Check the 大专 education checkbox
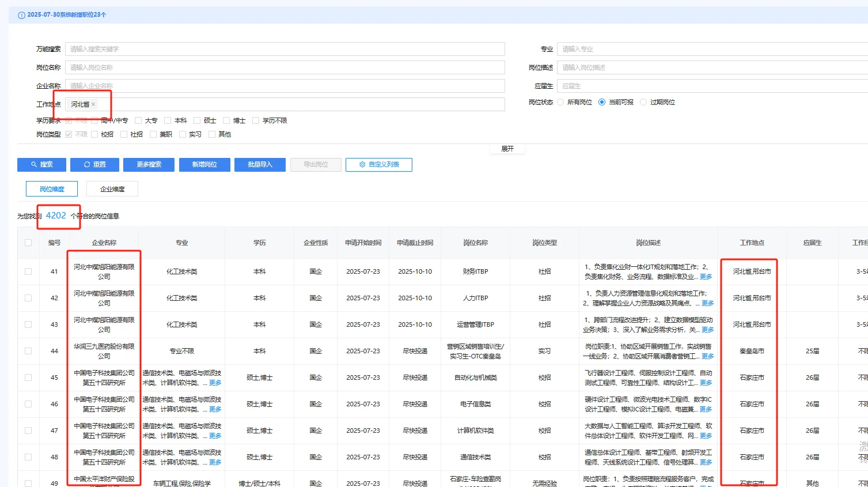 [138, 120]
